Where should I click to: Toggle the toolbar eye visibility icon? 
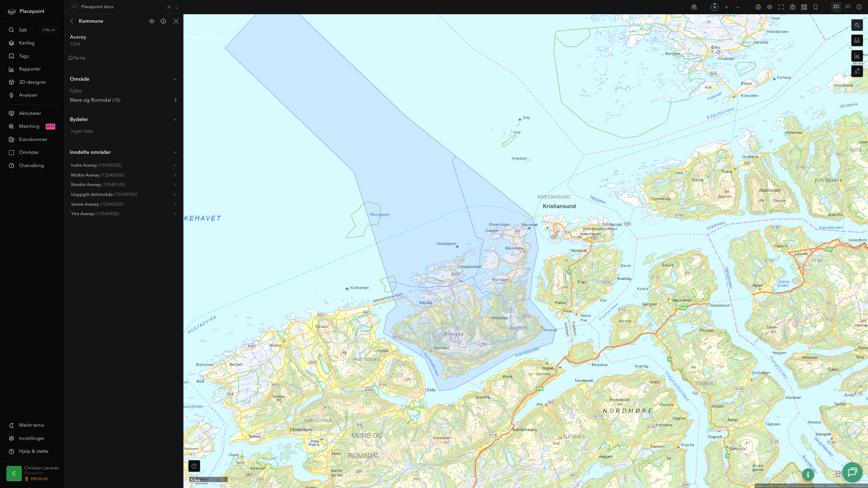[770, 7]
